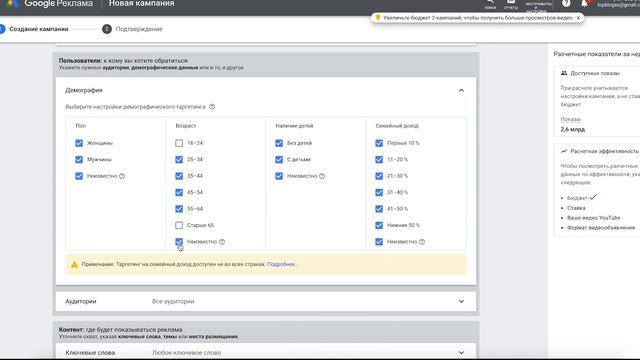Click the lightbulb icon in the budget tip
Screen dimensions: 640x360
(x=378, y=18)
